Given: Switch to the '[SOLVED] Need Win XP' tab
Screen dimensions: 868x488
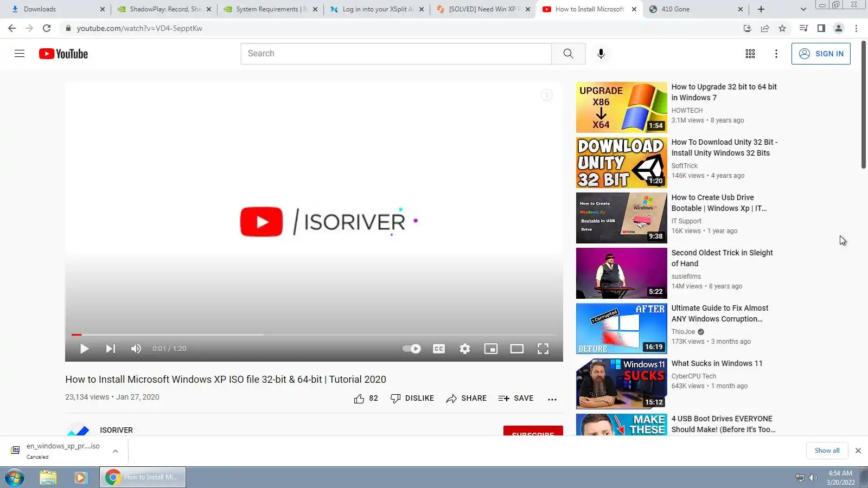Looking at the screenshot, I should point(483,9).
